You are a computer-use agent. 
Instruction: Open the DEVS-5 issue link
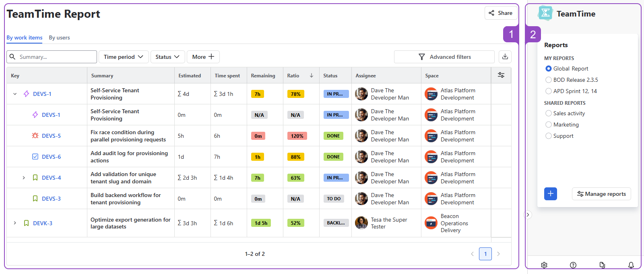pyautogui.click(x=51, y=136)
